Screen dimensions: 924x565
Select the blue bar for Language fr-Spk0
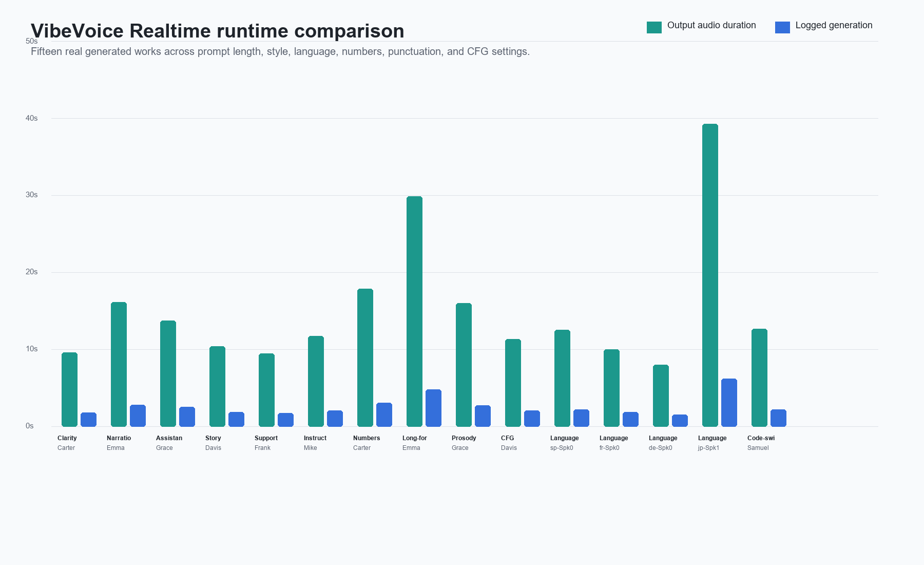(x=630, y=419)
